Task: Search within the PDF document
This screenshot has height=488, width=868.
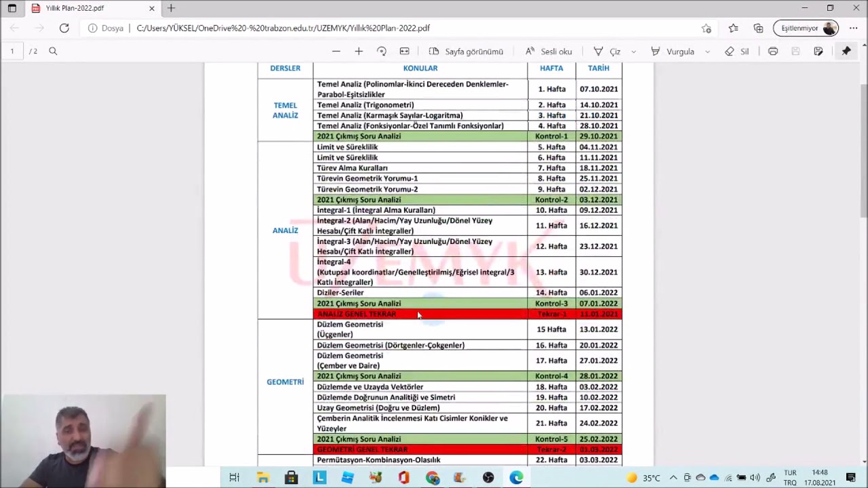Action: [53, 52]
